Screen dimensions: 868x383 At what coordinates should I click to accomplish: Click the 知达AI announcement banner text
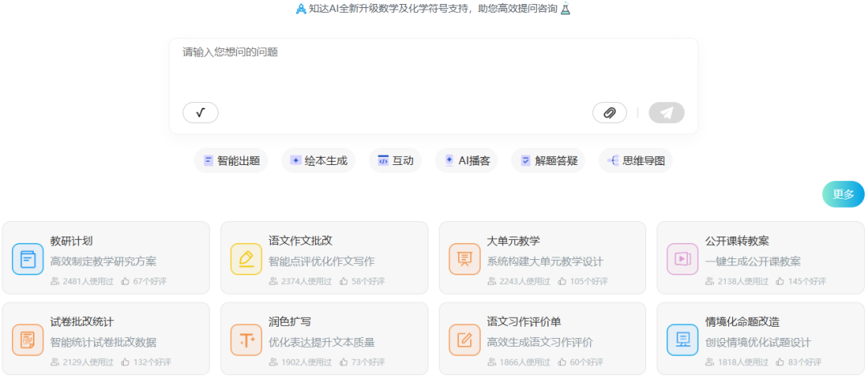[433, 9]
